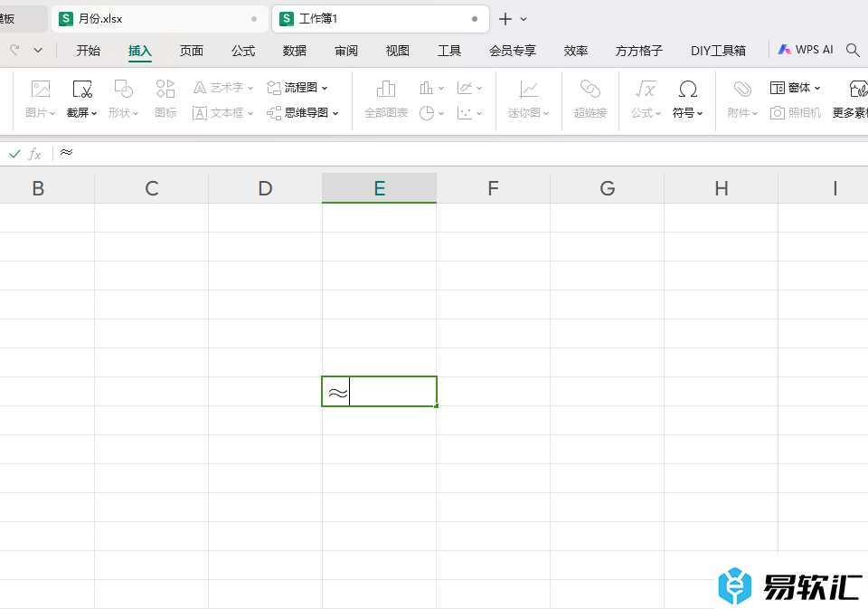Viewport: 868px width, 609px height.
Task: Click the WPS AI button
Action: (806, 50)
